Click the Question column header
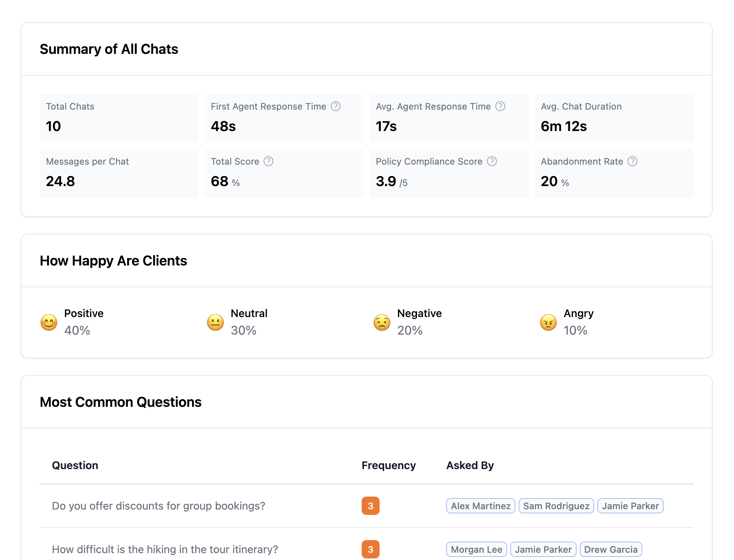The height and width of the screenshot is (560, 734). (75, 465)
